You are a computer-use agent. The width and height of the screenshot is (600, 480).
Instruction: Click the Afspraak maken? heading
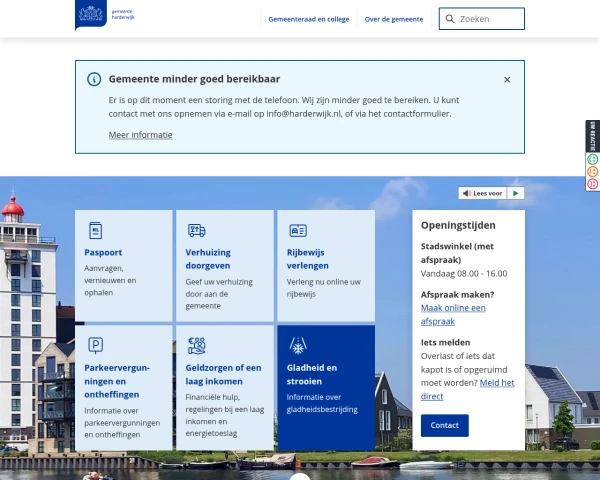coord(458,295)
